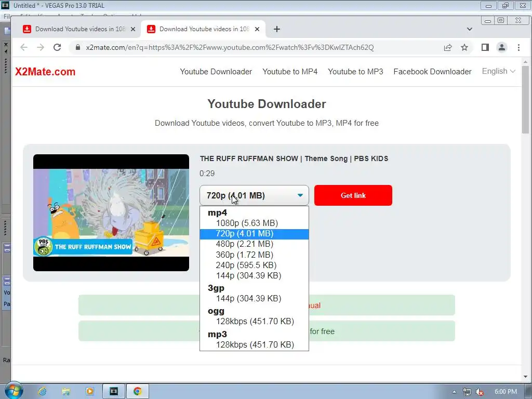The height and width of the screenshot is (399, 532).
Task: Select the second Download Youtube videos tab
Action: (x=203, y=29)
